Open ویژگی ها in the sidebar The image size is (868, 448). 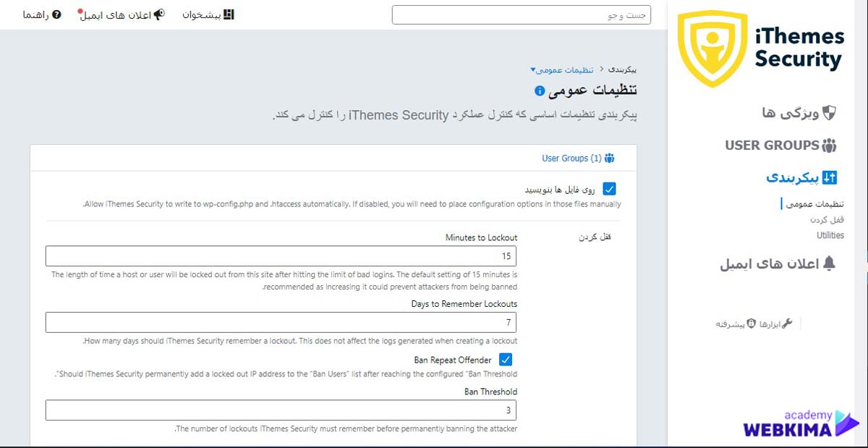click(790, 113)
